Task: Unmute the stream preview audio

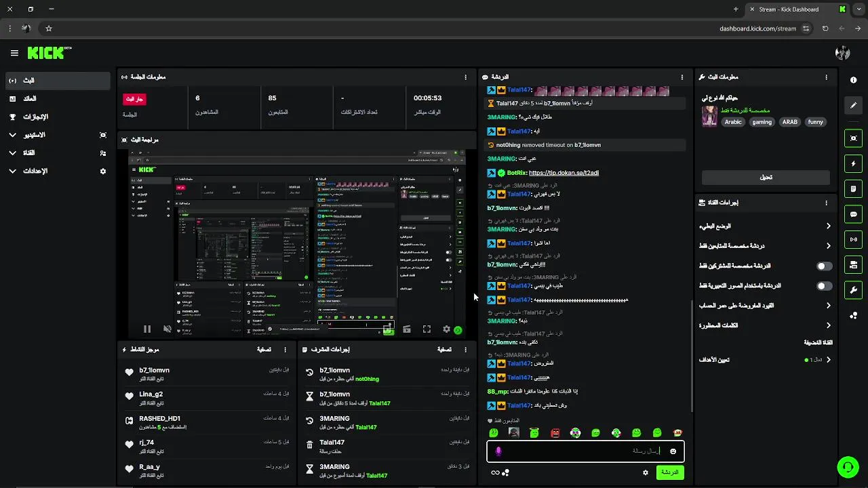Action: [x=167, y=329]
